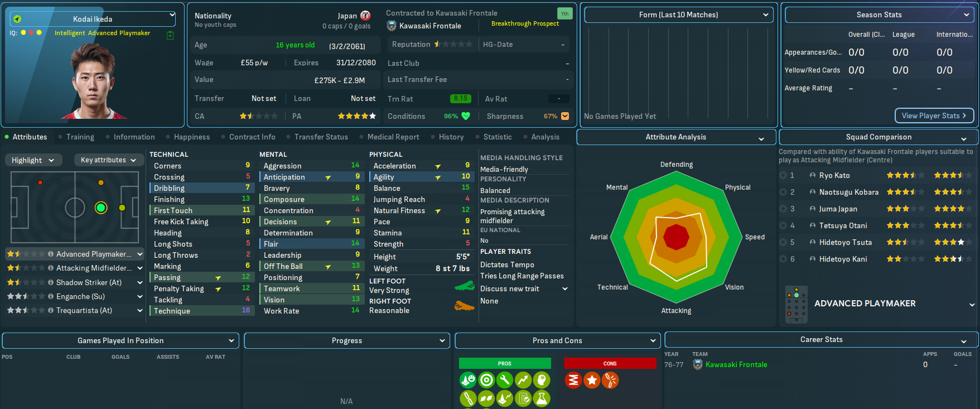Viewport: 980px width, 409px height.
Task: Click the orange sharpness indicator icon
Action: pos(565,116)
